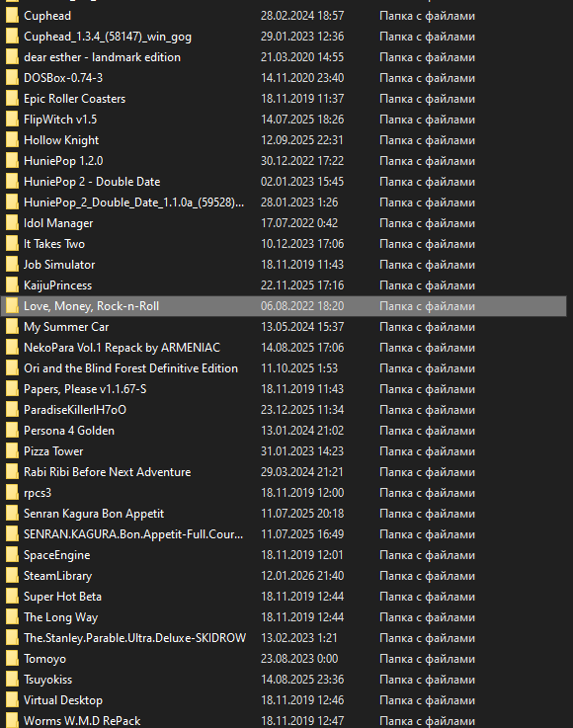Click the folder icon for Cuphead_1.3.4_(58147)_win_gog

click(12, 37)
